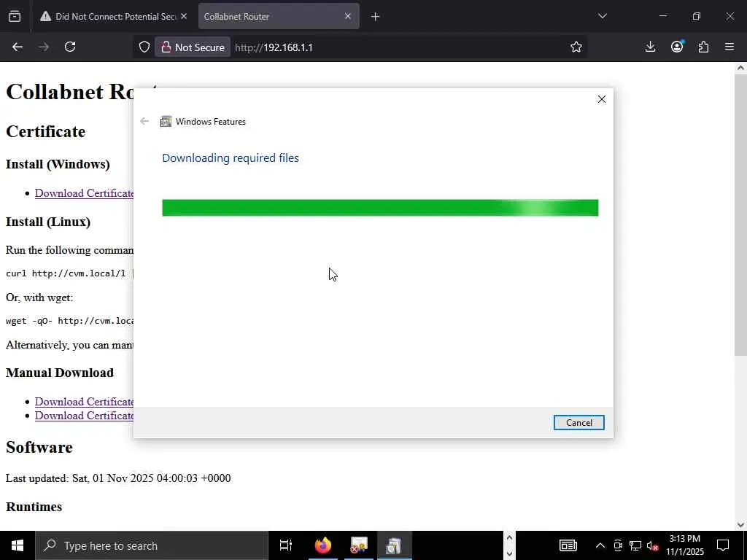Click the Not Secure connection indicator
This screenshot has width=747, height=560.
tap(193, 47)
